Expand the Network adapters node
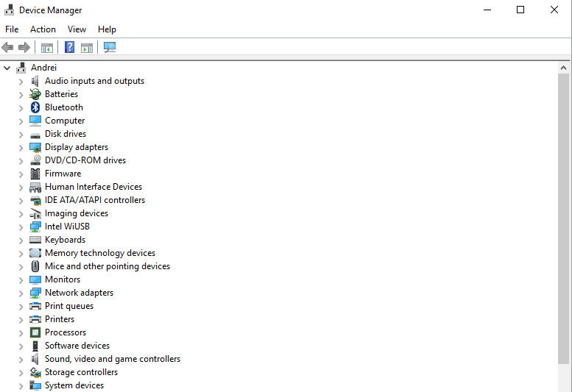Viewport: 572px width, 392px height. pyautogui.click(x=21, y=293)
